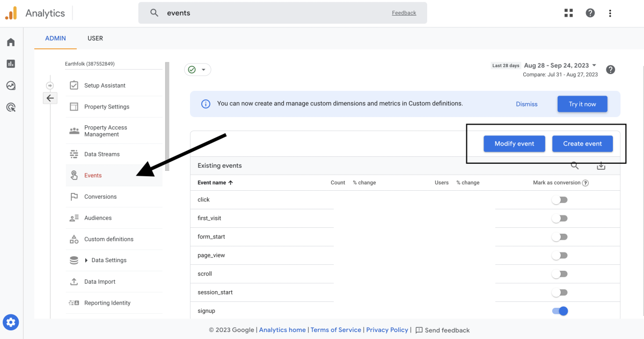Open the Terms of Service link
The height and width of the screenshot is (339, 644).
[x=336, y=330]
